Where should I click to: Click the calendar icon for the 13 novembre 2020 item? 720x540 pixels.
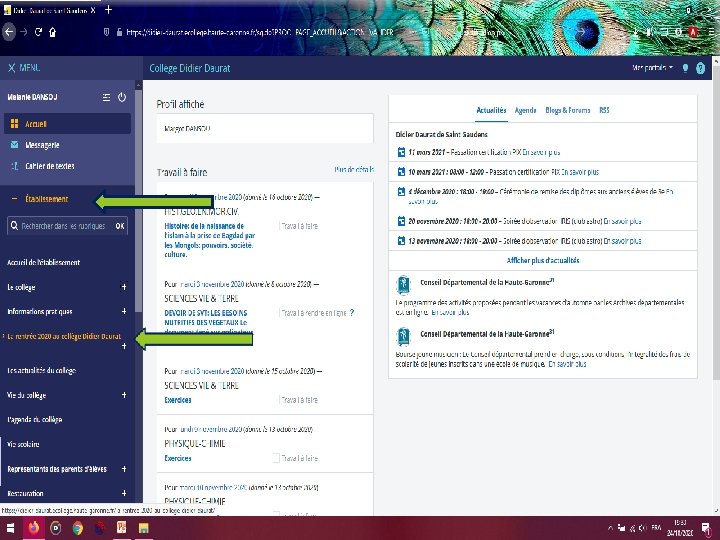pyautogui.click(x=401, y=241)
